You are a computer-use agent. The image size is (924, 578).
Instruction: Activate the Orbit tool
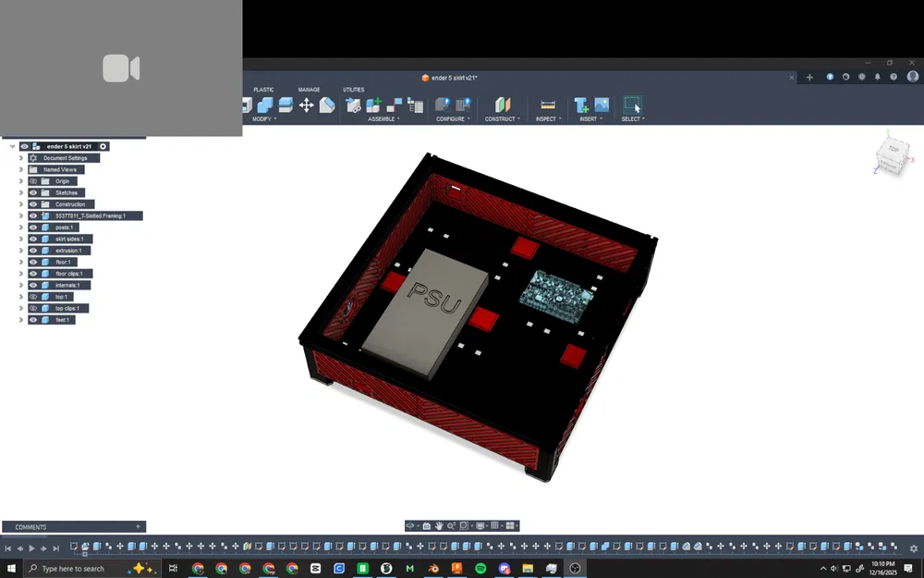tap(409, 525)
